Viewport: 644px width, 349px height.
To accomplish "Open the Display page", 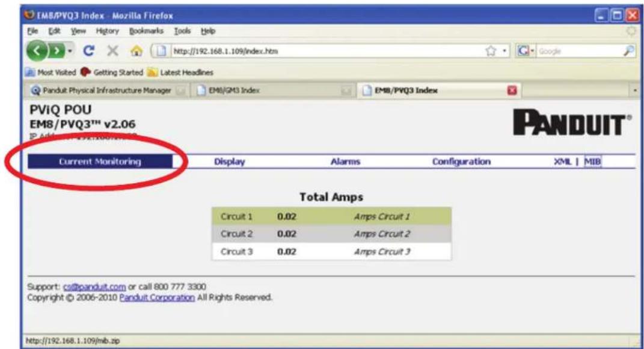I will click(230, 162).
